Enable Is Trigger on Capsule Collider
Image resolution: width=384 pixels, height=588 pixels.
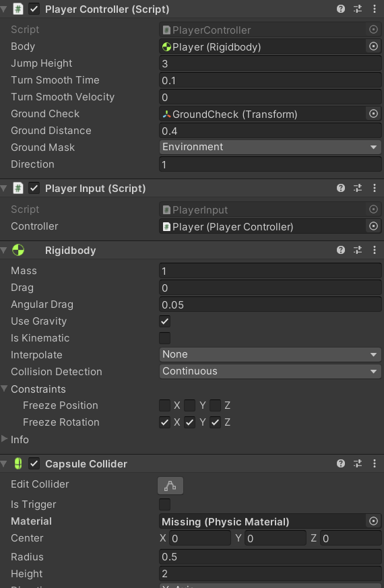coord(164,504)
